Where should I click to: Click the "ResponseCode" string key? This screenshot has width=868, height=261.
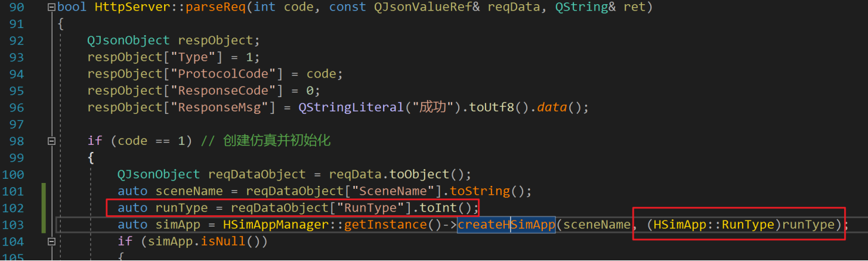pyautogui.click(x=213, y=91)
